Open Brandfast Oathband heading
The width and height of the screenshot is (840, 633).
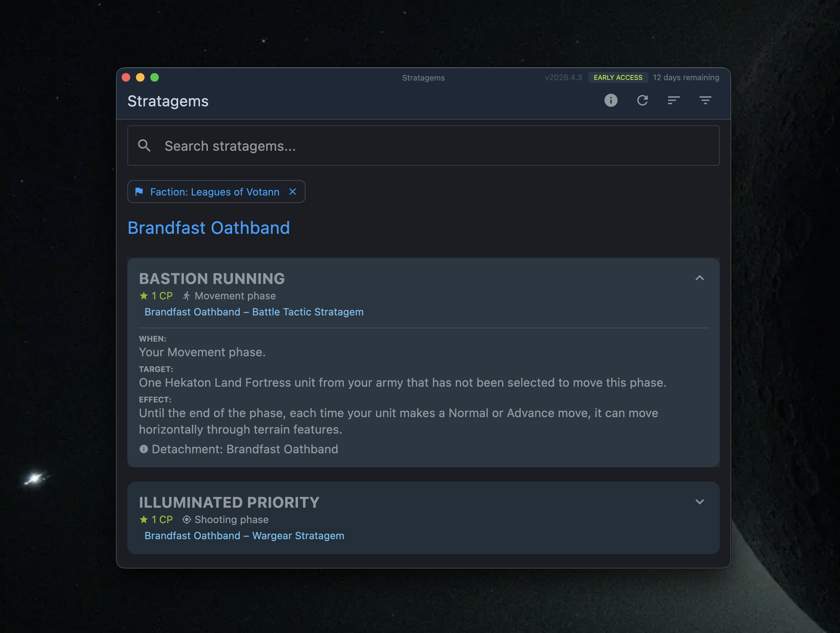[x=209, y=228]
